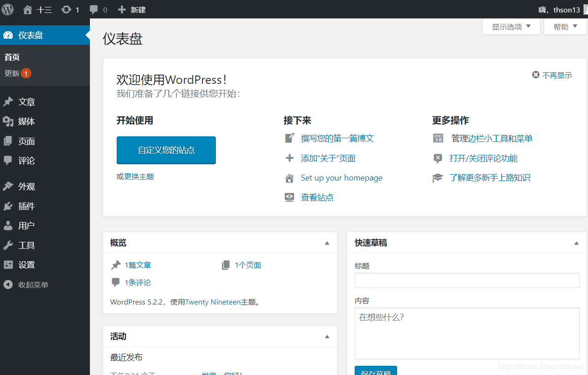The width and height of the screenshot is (588, 375).
Task: Click the red update count badge beside 更新
Action: (26, 73)
